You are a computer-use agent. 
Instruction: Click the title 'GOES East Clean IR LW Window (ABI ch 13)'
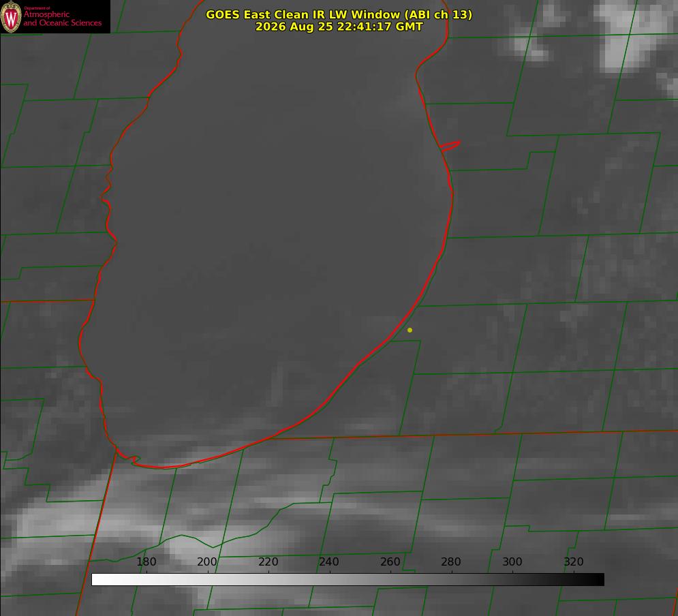pyautogui.click(x=339, y=15)
